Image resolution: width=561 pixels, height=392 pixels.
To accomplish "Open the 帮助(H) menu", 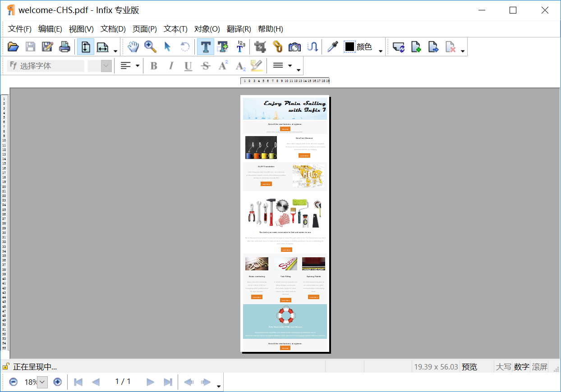I will point(271,29).
